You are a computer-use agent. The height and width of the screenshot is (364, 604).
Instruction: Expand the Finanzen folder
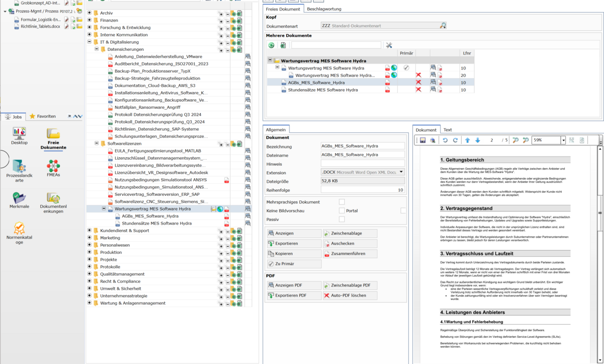coord(90,20)
